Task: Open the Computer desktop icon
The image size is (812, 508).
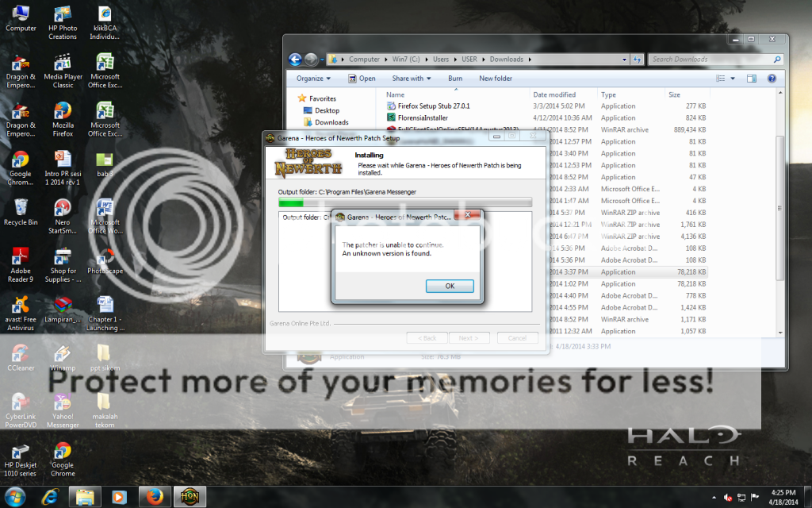Action: tap(21, 18)
